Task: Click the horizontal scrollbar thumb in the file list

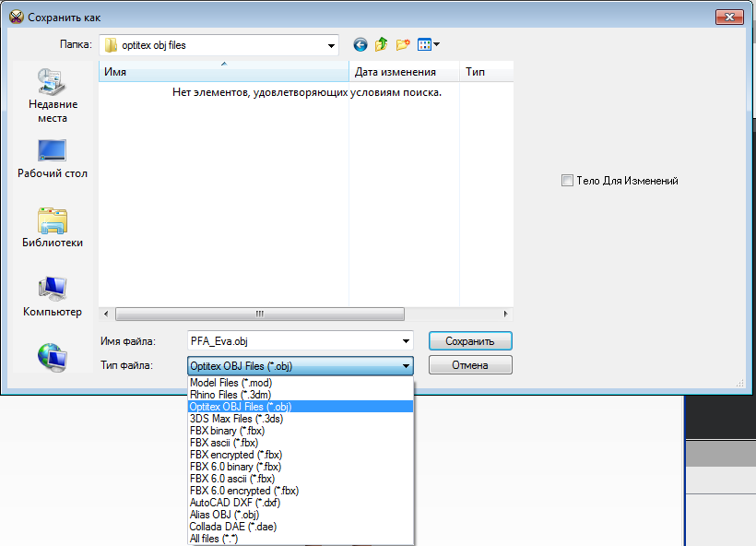Action: [x=260, y=314]
